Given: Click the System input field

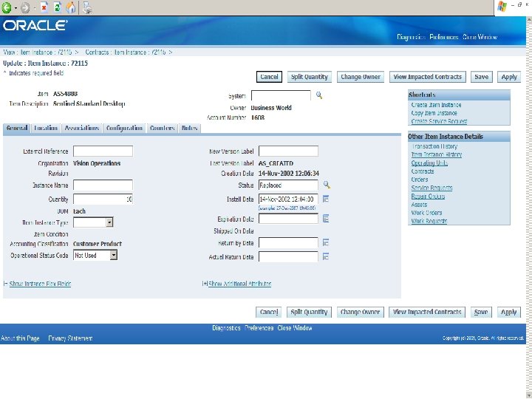Looking at the screenshot, I should click(281, 95).
